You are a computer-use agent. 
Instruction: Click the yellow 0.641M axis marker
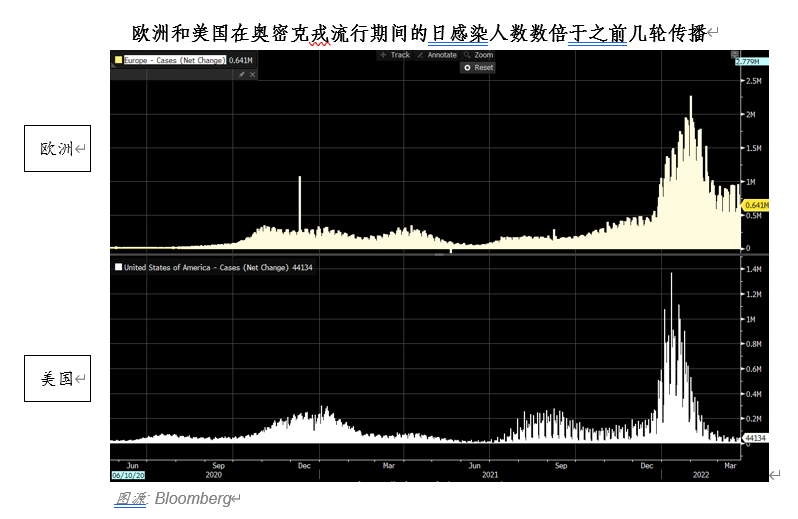(x=756, y=206)
